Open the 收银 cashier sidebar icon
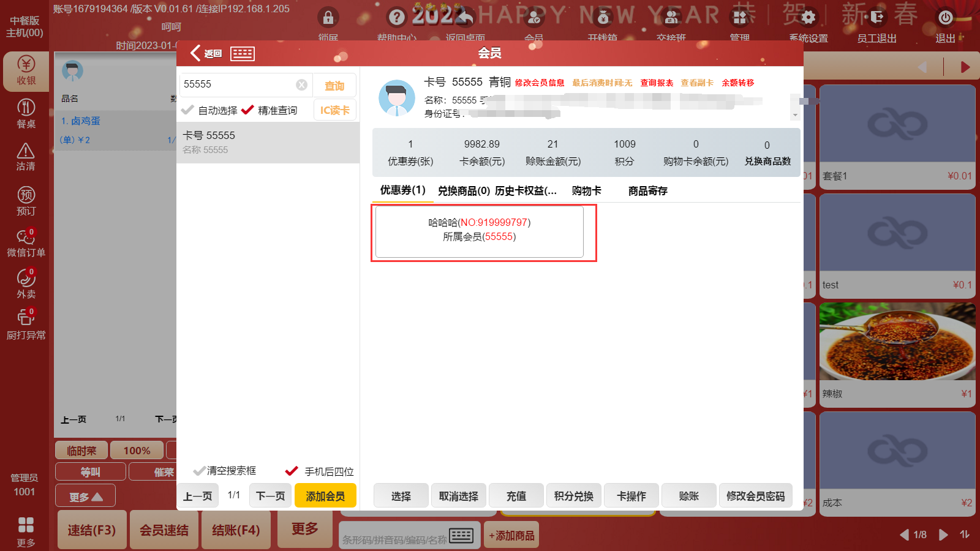Screen dimensions: 980x551 point(26,71)
